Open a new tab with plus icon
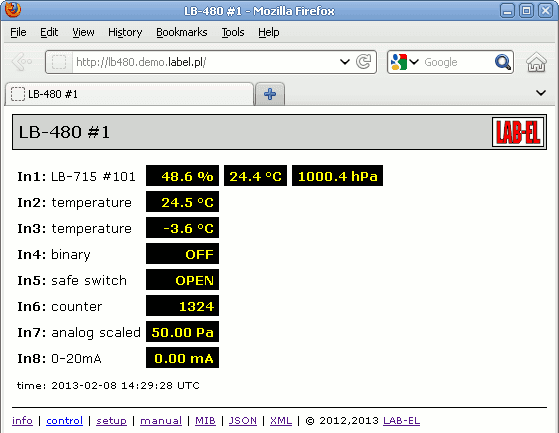Screen dimensions: 559x433 270,94
